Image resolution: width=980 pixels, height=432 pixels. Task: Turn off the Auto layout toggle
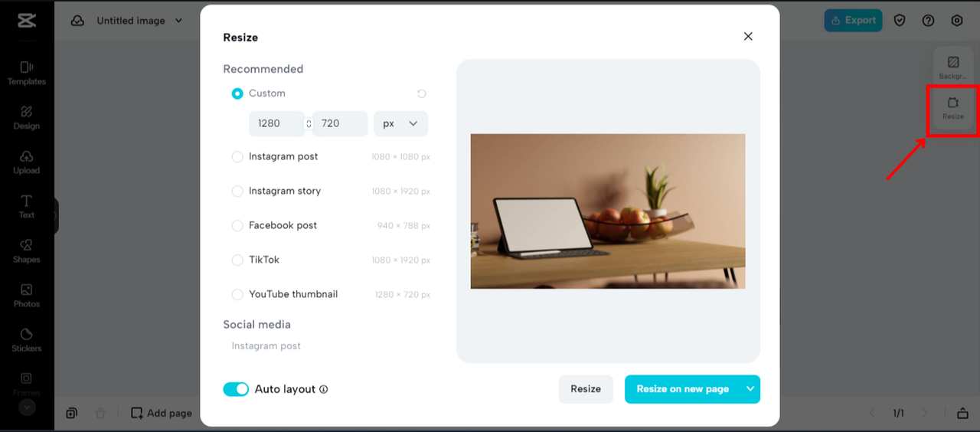tap(236, 389)
